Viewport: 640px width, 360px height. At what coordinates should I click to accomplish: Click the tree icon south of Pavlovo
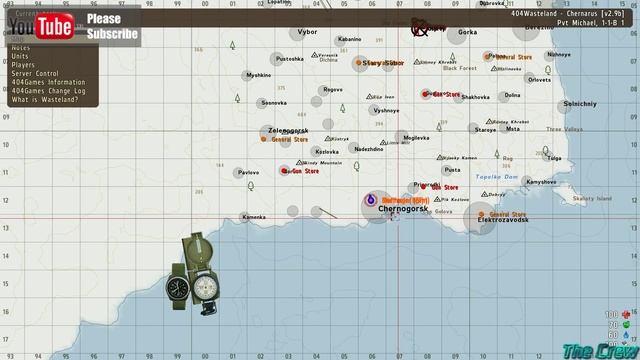(x=251, y=186)
